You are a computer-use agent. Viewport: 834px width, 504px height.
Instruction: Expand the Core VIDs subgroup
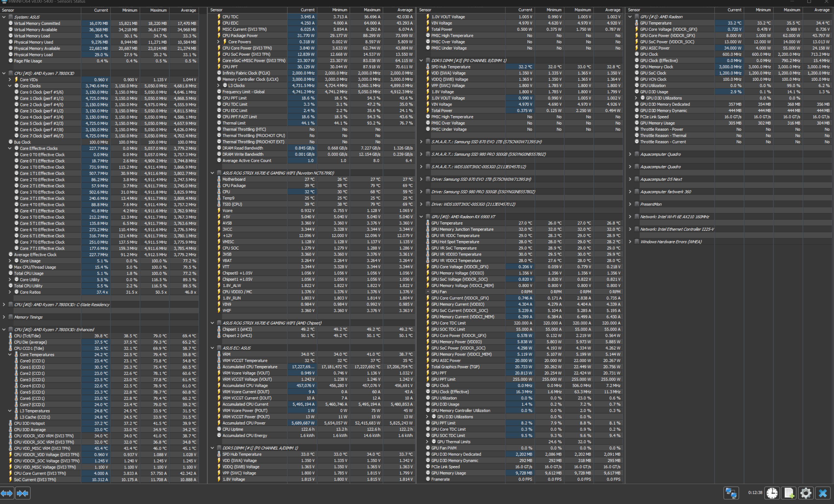click(10, 80)
